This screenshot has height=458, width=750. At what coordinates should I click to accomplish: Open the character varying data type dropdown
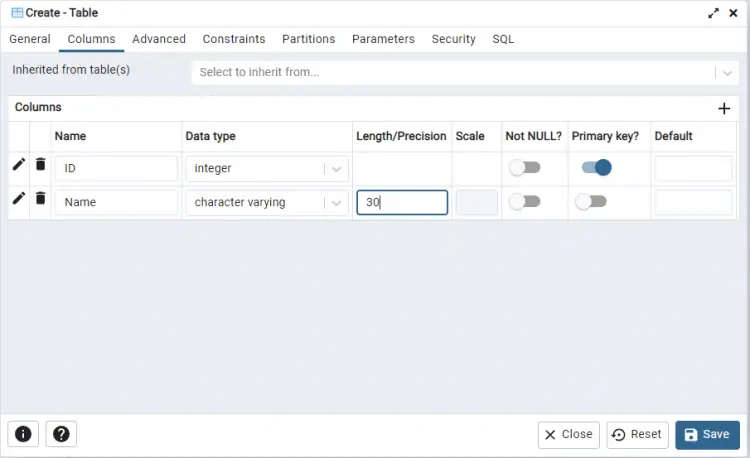pyautogui.click(x=337, y=203)
